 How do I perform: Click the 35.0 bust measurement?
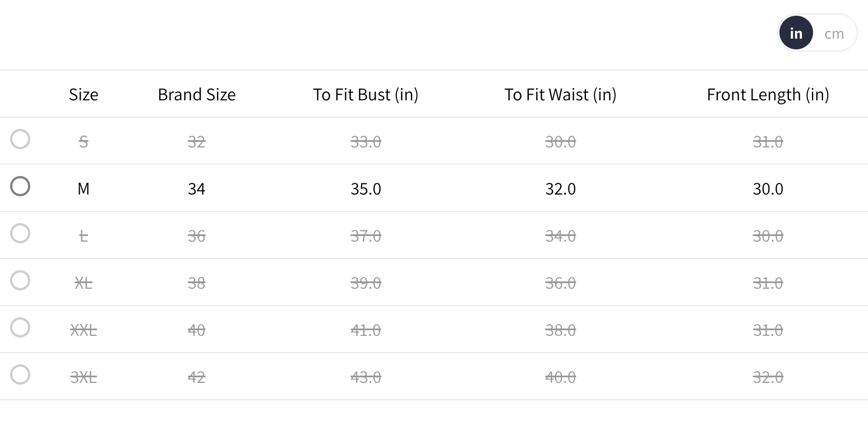click(366, 189)
